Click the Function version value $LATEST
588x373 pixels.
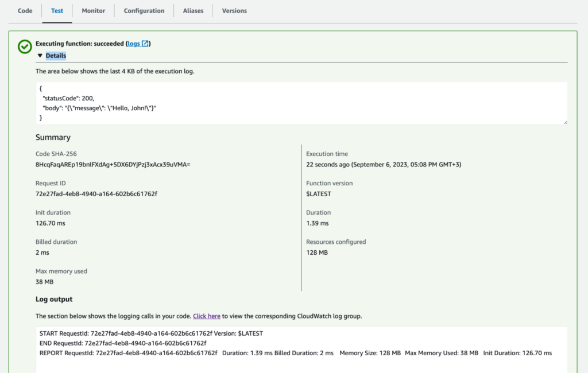319,194
